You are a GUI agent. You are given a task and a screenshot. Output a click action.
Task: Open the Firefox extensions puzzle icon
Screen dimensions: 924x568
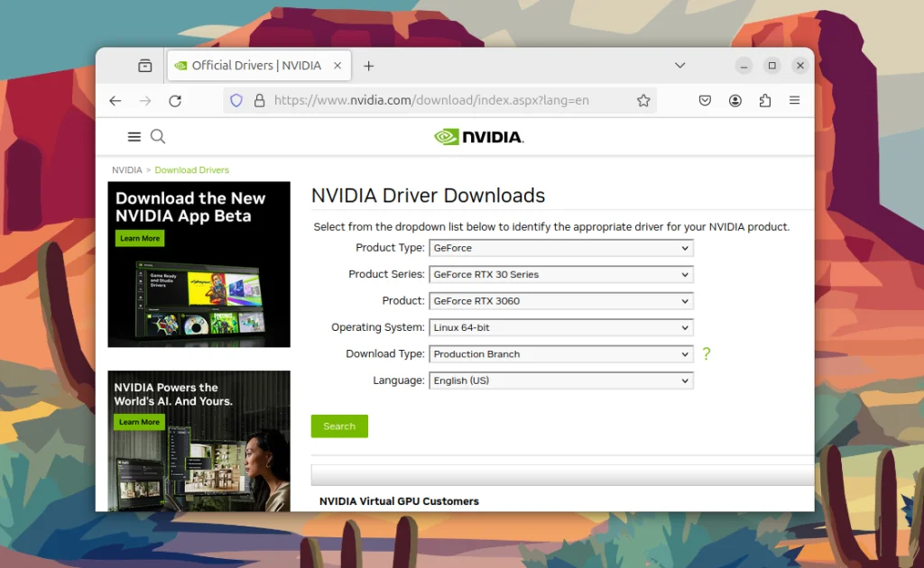(x=765, y=101)
